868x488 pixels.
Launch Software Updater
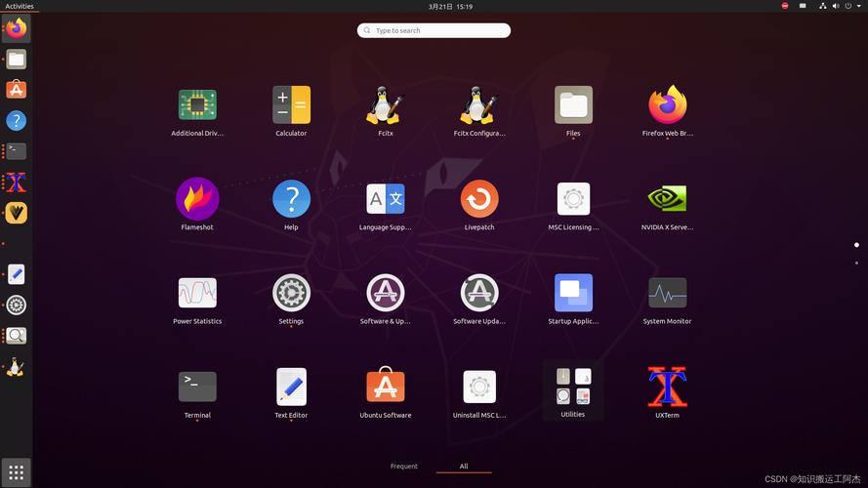[479, 299]
